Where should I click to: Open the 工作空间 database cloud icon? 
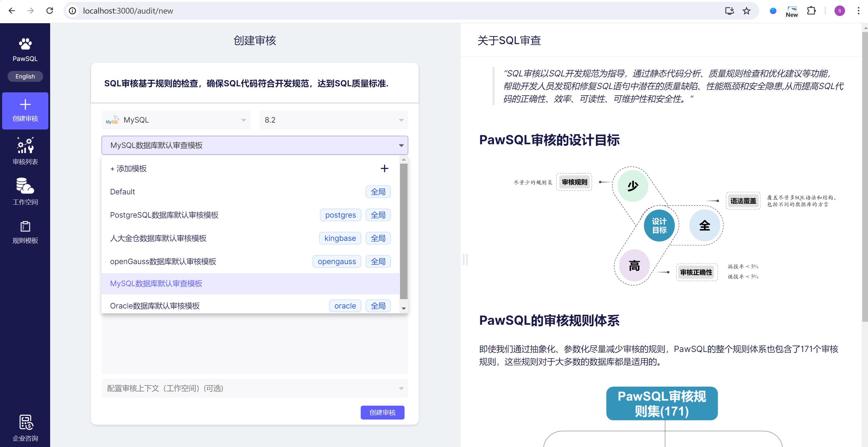tap(25, 186)
